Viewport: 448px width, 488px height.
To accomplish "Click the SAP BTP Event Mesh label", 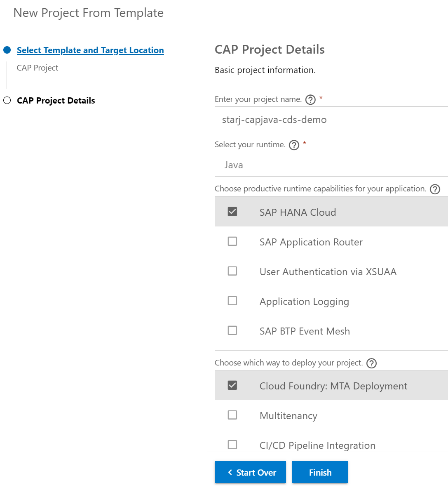I will (x=305, y=331).
